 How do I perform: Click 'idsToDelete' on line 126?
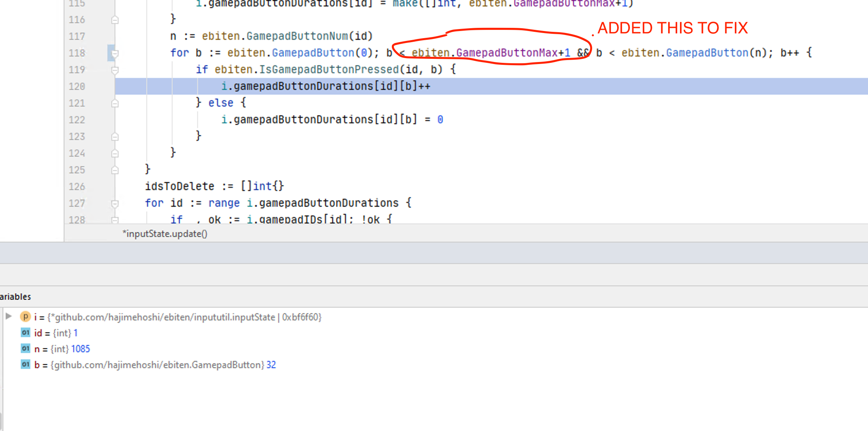click(x=180, y=186)
